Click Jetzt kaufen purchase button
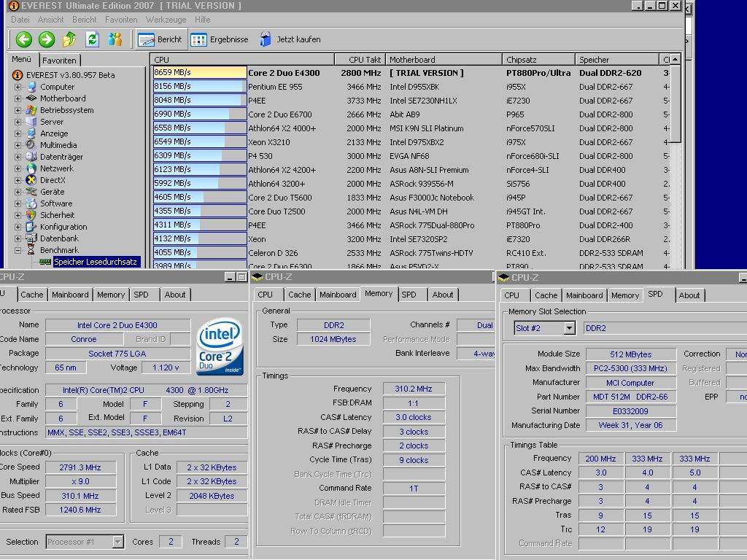Screen dimensions: 747x560 pyautogui.click(x=290, y=39)
